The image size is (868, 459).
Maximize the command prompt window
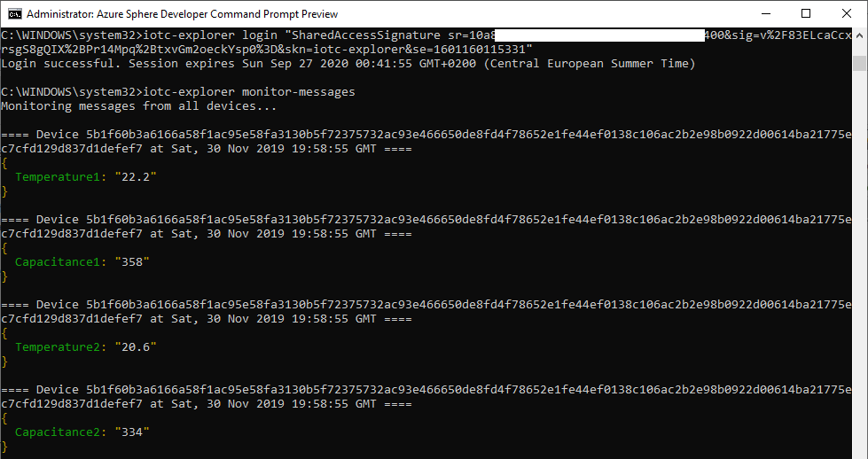[806, 14]
